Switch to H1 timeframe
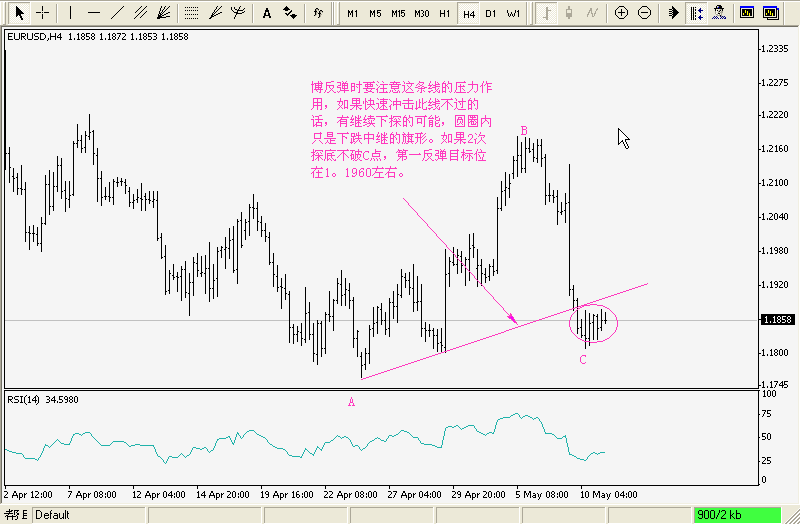 [x=445, y=14]
